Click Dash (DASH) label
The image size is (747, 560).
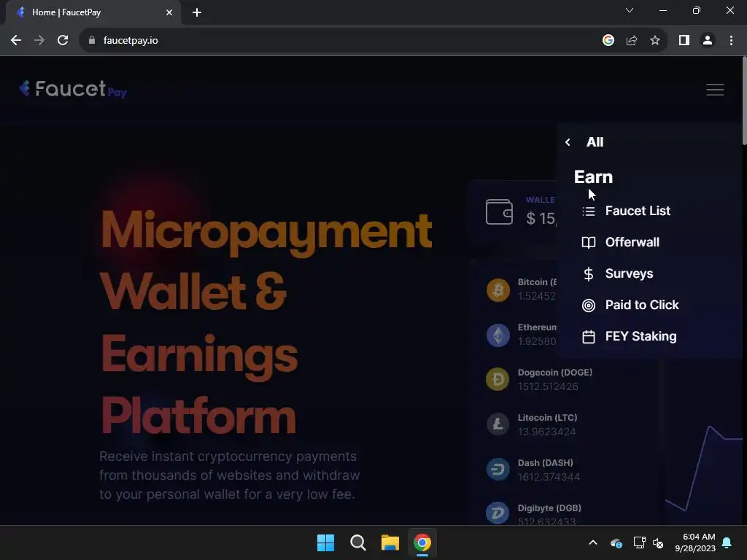(x=546, y=463)
